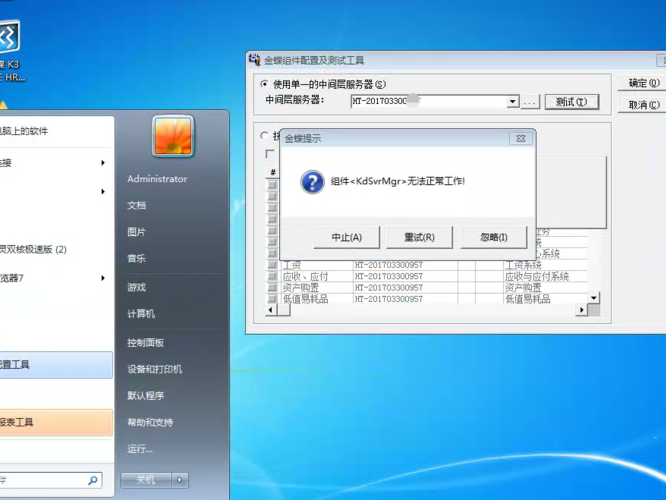Image resolution: width=666 pixels, height=500 pixels.
Task: Tick the checkbox above the component list
Action: (270, 153)
